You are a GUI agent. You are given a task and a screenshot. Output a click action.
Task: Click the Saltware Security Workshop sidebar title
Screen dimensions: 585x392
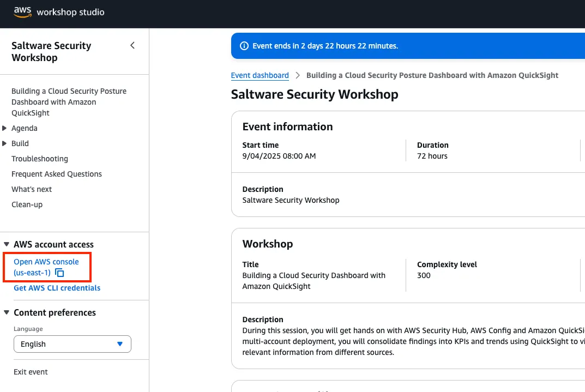[x=51, y=52]
